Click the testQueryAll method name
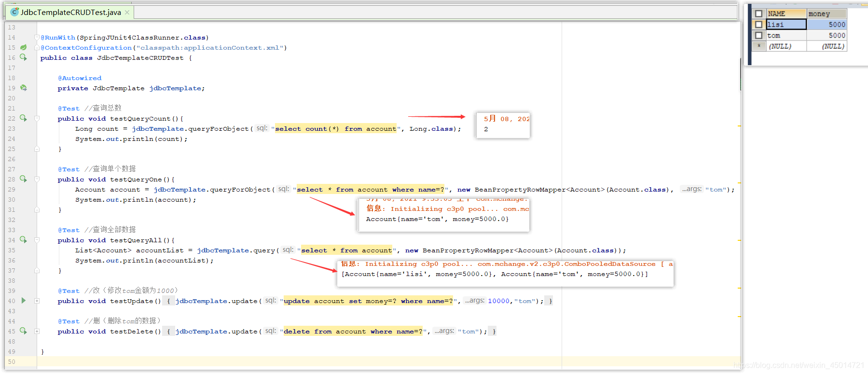Screen dimensions: 868x374 (136, 240)
